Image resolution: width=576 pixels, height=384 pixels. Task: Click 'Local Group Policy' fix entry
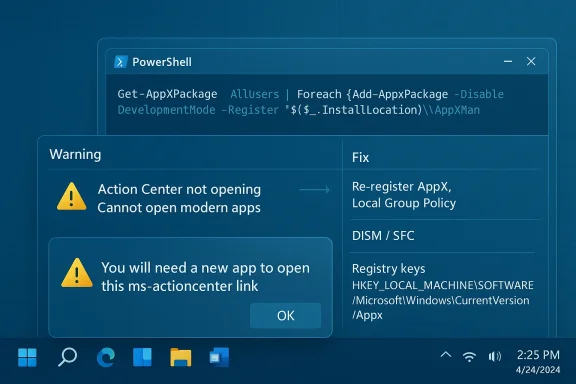(x=404, y=203)
